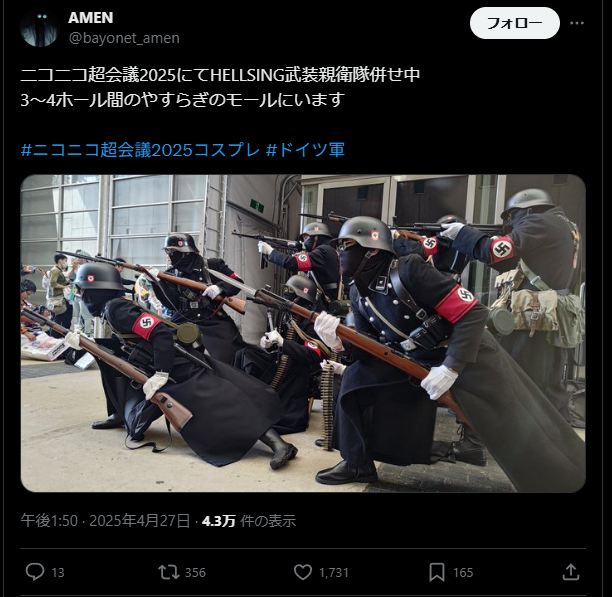The width and height of the screenshot is (612, 597).
Task: Like the post with the heart icon
Action: click(x=303, y=572)
